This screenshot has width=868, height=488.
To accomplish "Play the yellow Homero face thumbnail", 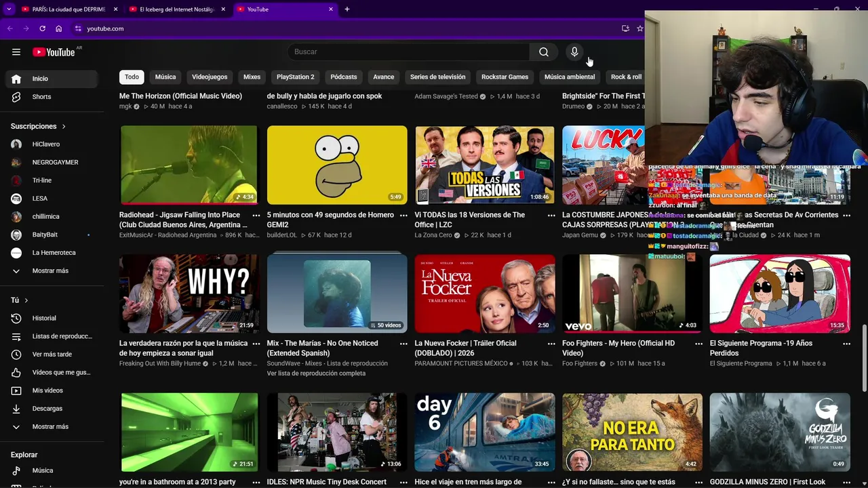I will 337,165.
